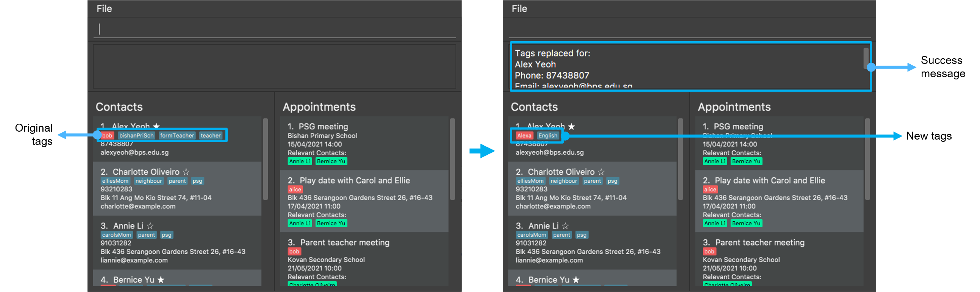Click the red 'alice' tag in right window

pyautogui.click(x=710, y=189)
